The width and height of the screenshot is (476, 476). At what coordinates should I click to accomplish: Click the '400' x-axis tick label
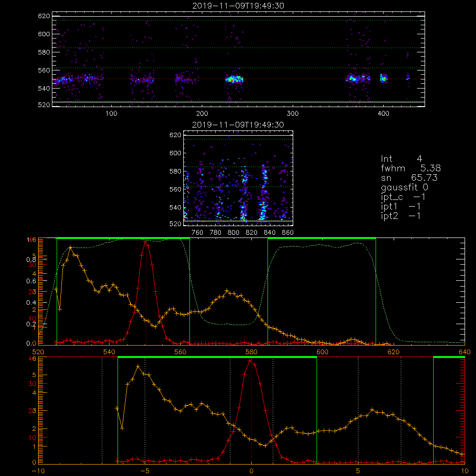point(383,114)
